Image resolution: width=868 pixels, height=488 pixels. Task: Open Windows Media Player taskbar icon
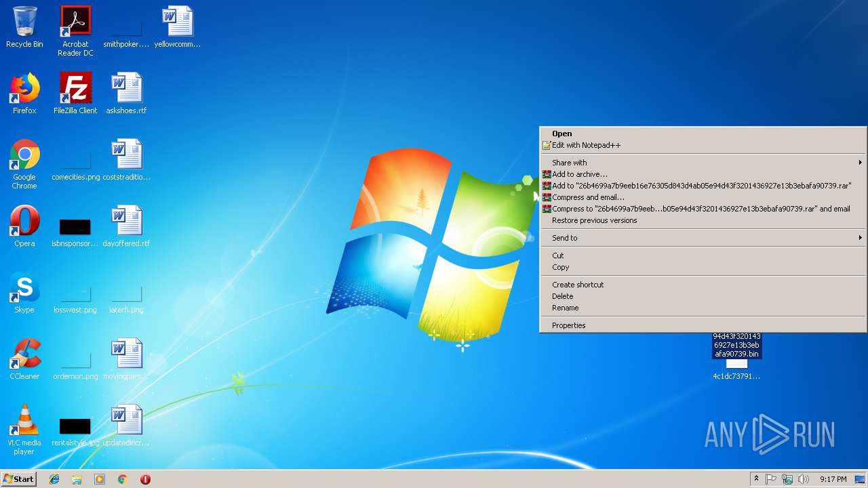pos(100,479)
